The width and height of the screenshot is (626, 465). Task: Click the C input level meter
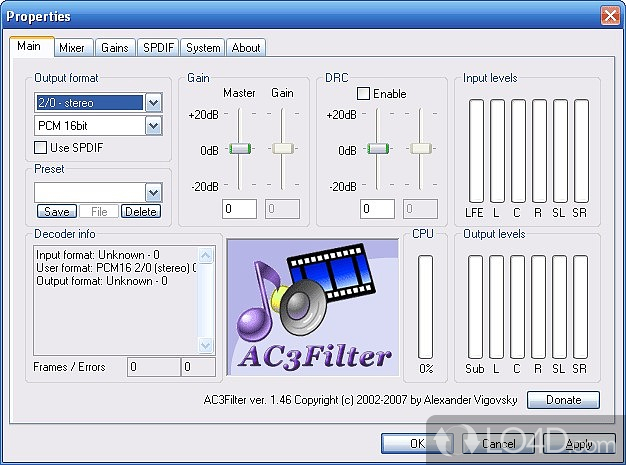pos(518,151)
